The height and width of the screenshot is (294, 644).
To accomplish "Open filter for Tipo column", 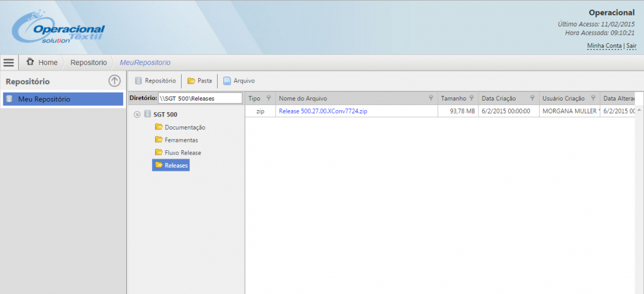I will (x=269, y=99).
